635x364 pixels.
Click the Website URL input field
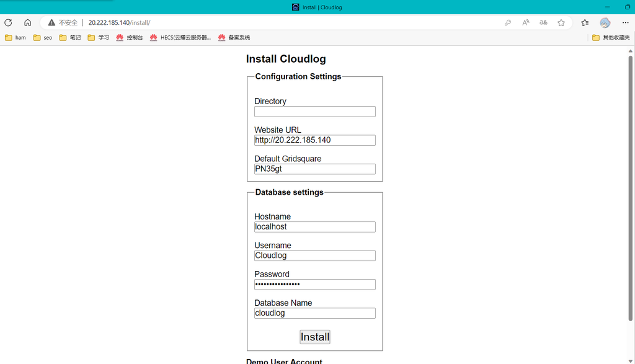coord(314,140)
